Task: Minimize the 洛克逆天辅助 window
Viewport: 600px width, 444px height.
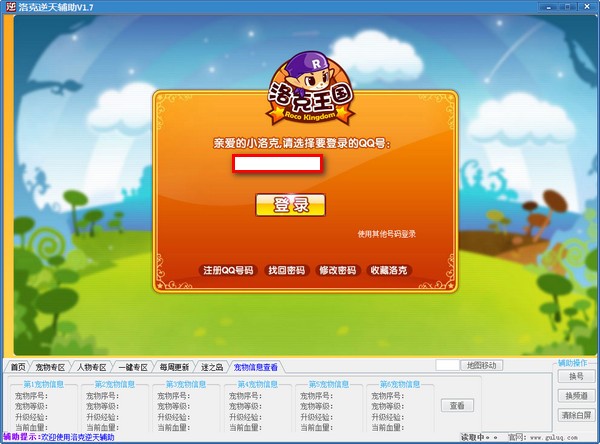Action: [x=548, y=7]
